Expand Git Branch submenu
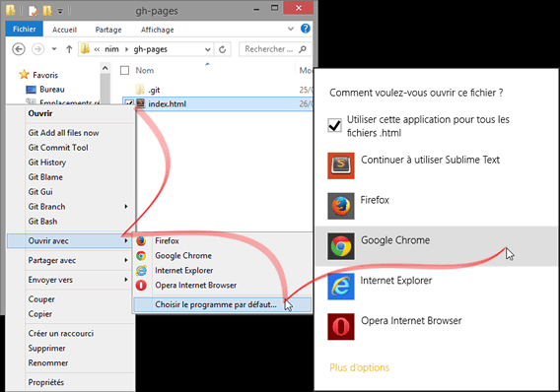 (126, 207)
